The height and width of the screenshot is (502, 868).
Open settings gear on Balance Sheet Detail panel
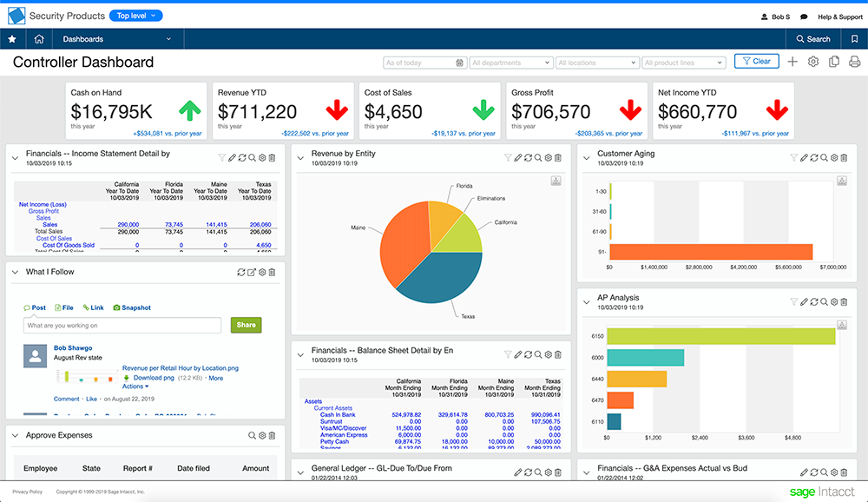(548, 353)
